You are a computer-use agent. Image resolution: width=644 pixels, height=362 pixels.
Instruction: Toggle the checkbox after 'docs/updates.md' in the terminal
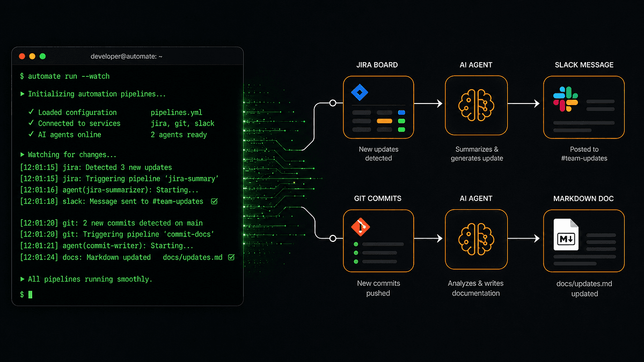[x=231, y=257]
